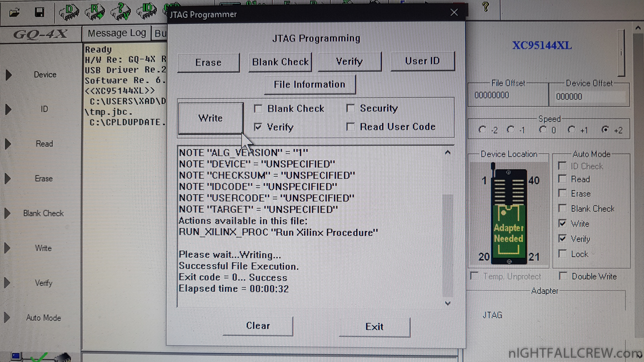644x362 pixels.
Task: Toggle Temp. Unprotect checkbox
Action: coord(474,276)
